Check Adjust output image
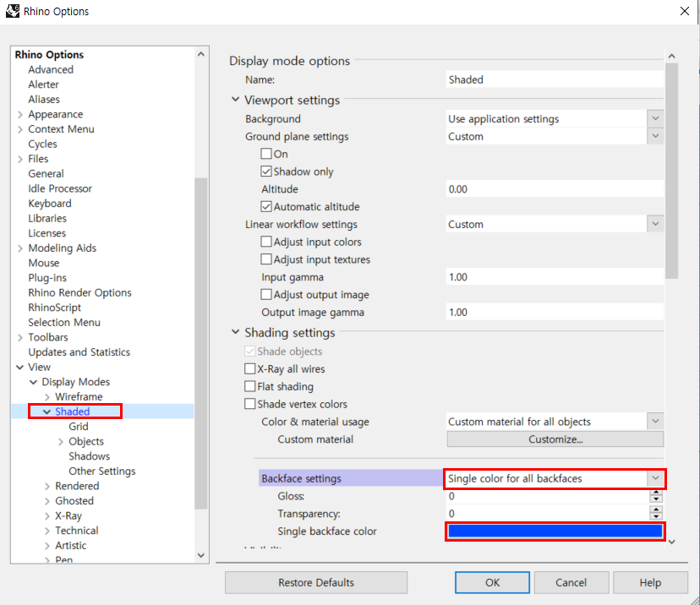The image size is (700, 605). tap(266, 294)
